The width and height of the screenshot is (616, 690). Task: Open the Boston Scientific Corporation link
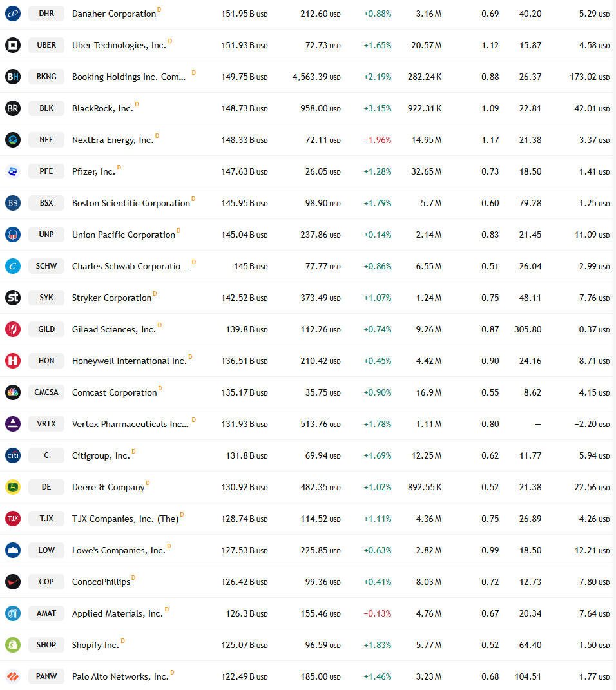point(131,204)
